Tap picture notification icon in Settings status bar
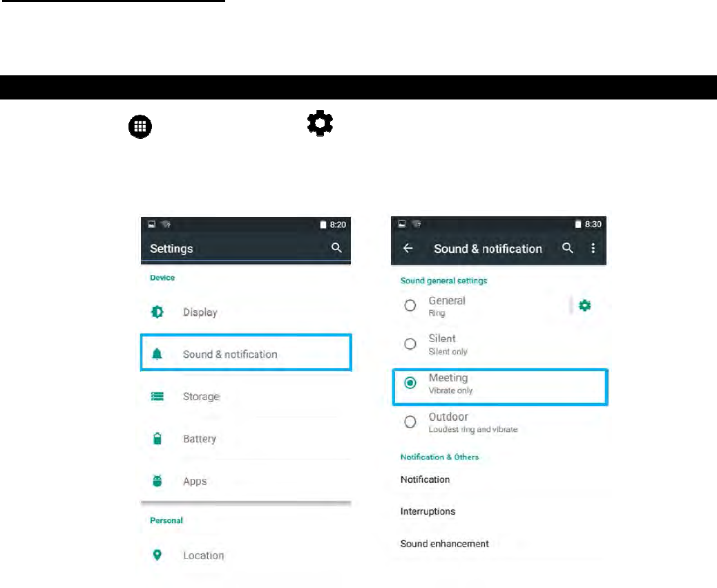The height and width of the screenshot is (588, 717). click(151, 224)
